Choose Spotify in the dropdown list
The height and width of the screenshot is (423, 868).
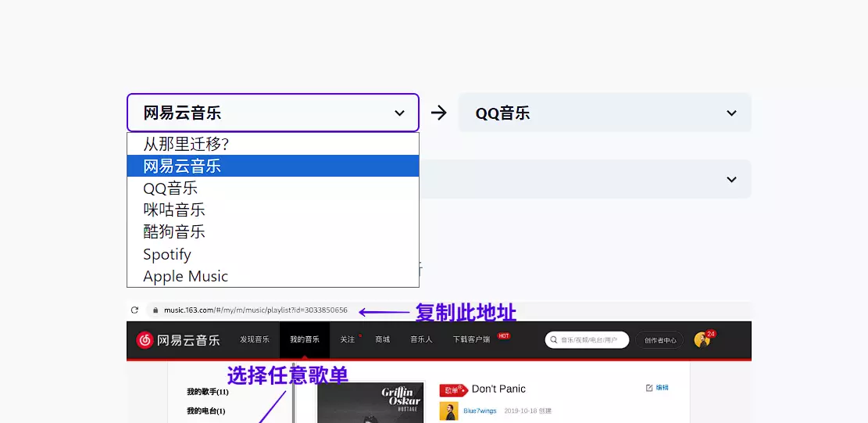[167, 254]
